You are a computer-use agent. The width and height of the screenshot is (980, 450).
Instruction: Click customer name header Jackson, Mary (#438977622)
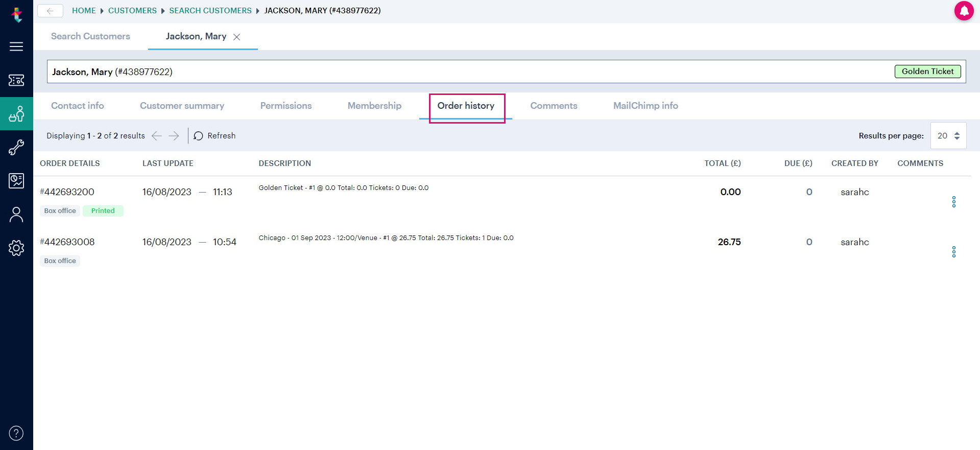(x=112, y=72)
